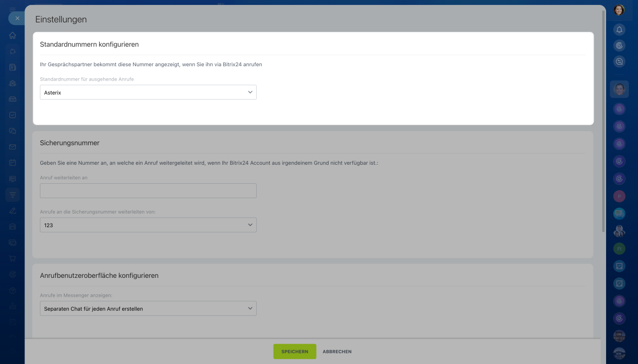
Task: Open the chat with the green FI avatar
Action: point(619,248)
